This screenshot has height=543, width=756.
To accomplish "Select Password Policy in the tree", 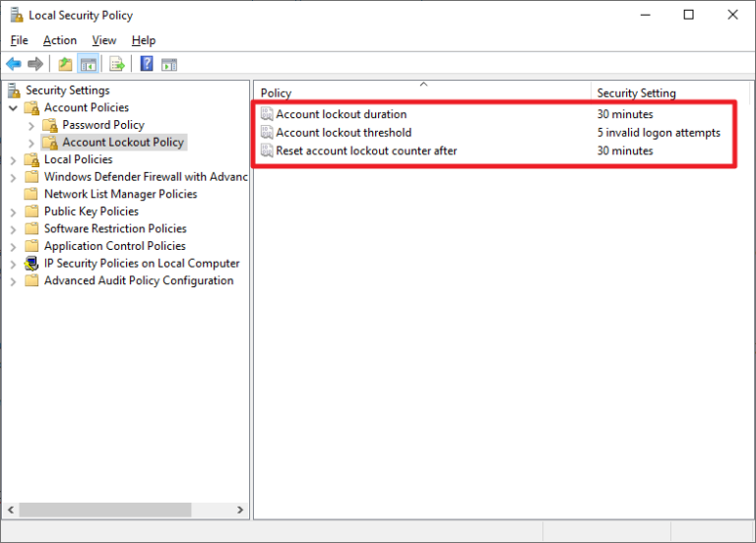I will [103, 125].
